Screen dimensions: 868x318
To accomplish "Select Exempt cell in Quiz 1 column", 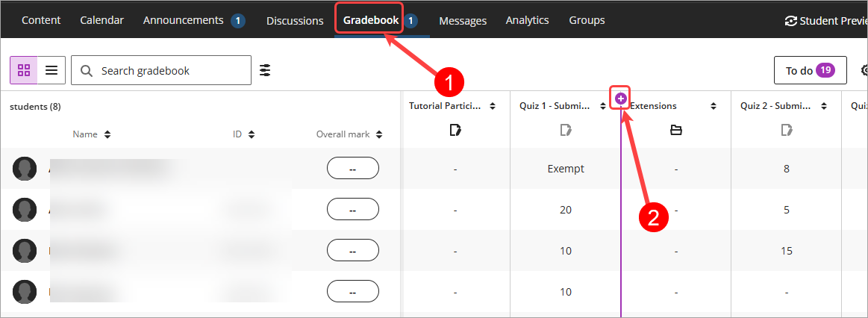I will 565,169.
